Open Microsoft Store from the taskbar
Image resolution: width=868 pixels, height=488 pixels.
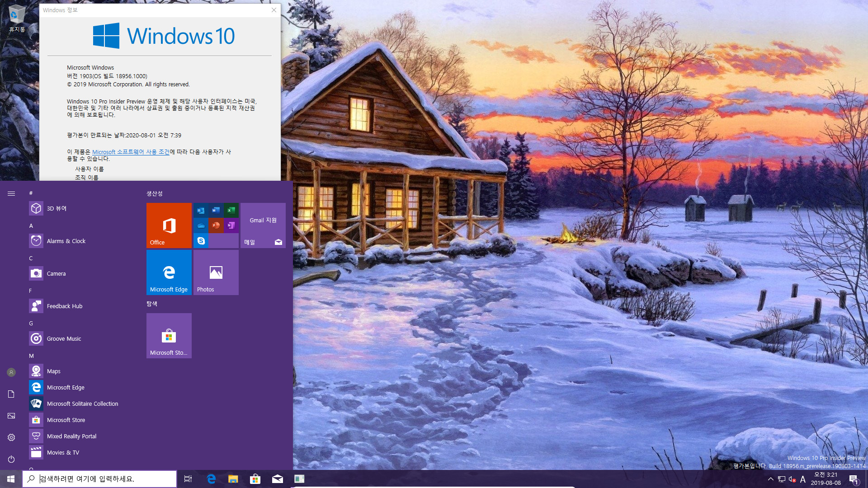[255, 479]
